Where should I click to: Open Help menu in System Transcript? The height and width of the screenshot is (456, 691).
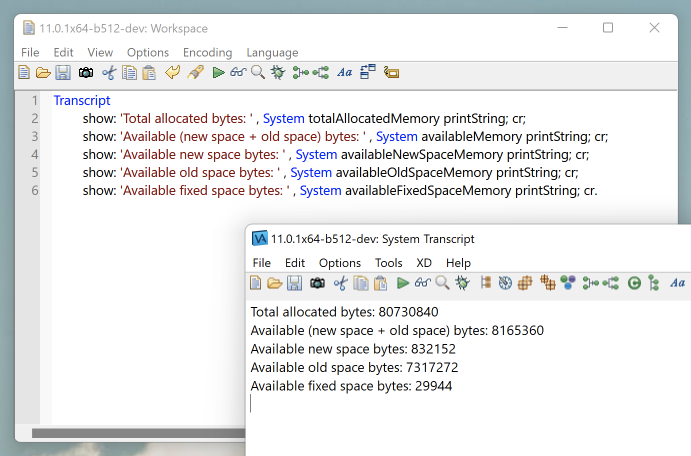click(x=458, y=263)
